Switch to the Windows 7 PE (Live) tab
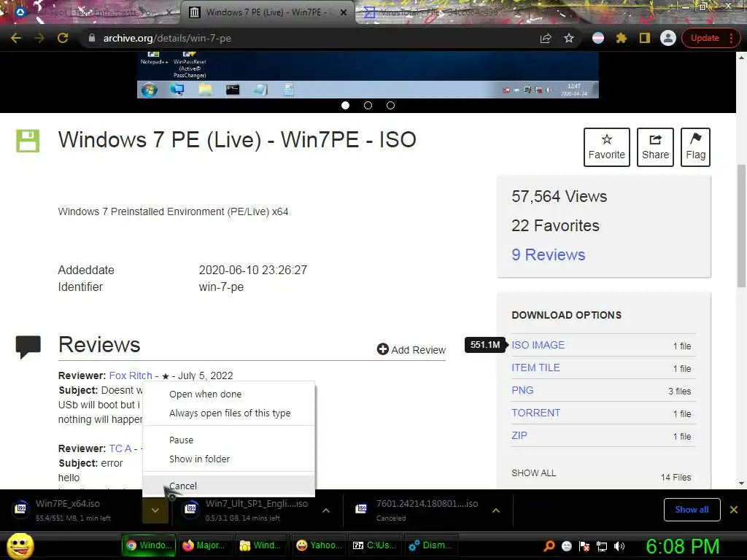The width and height of the screenshot is (747, 560). tap(266, 12)
